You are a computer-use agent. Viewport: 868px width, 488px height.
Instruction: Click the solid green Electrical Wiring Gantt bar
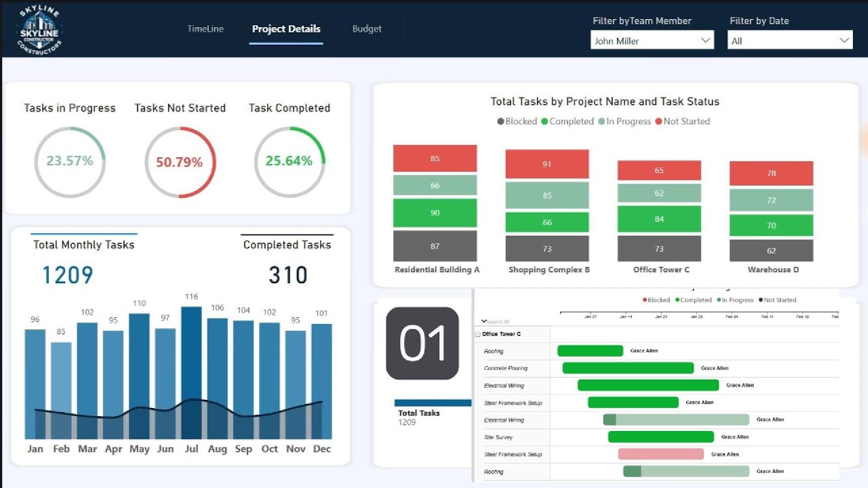coord(648,385)
